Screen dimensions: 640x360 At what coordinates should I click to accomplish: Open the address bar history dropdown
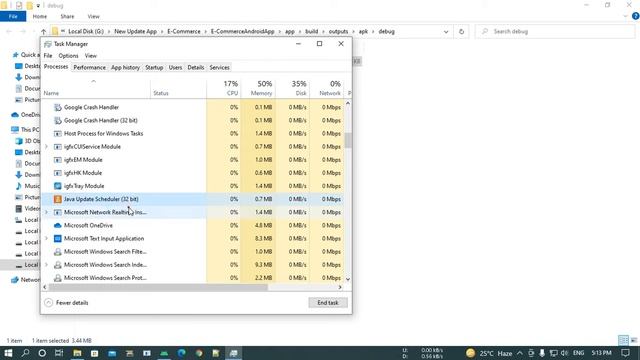pos(446,31)
